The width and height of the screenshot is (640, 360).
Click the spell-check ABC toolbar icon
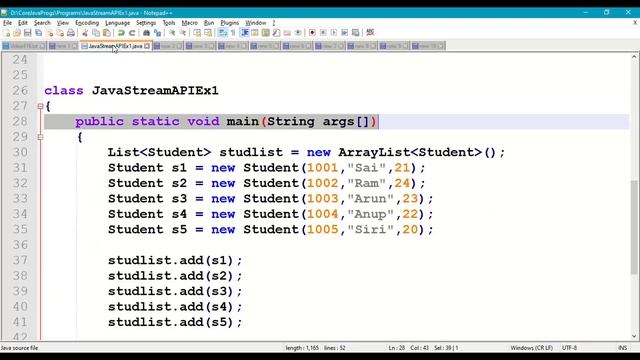(370, 32)
